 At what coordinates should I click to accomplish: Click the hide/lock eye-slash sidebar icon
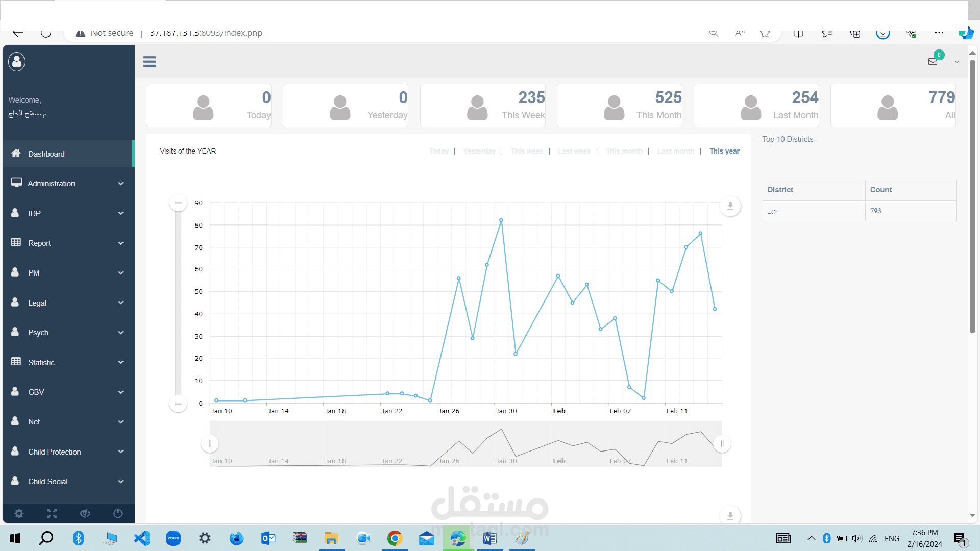coord(85,513)
